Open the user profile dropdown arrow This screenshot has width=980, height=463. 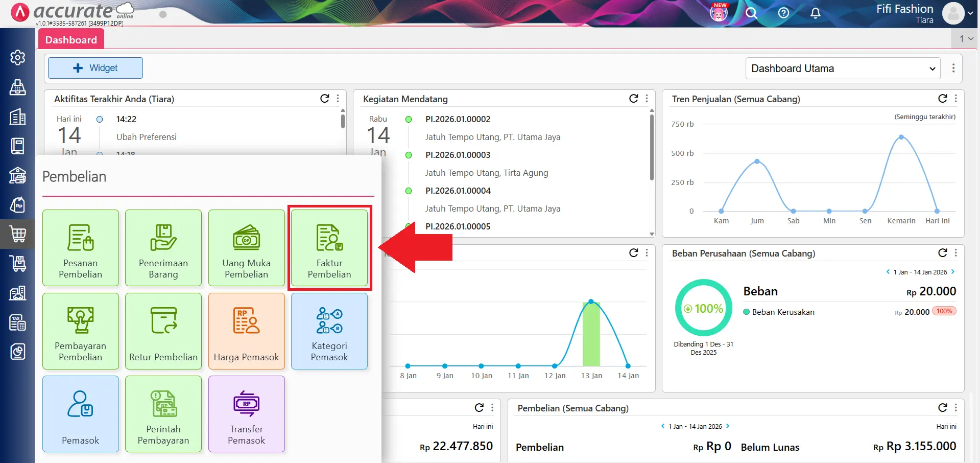click(970, 14)
